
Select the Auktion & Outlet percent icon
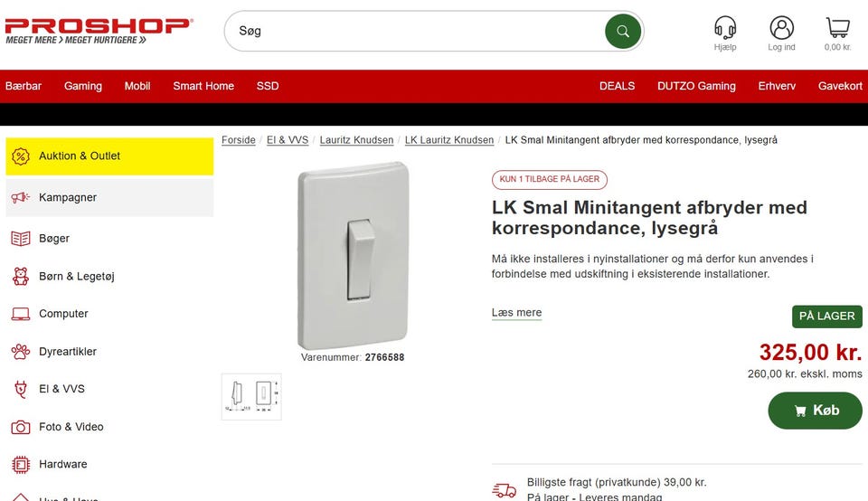[21, 156]
